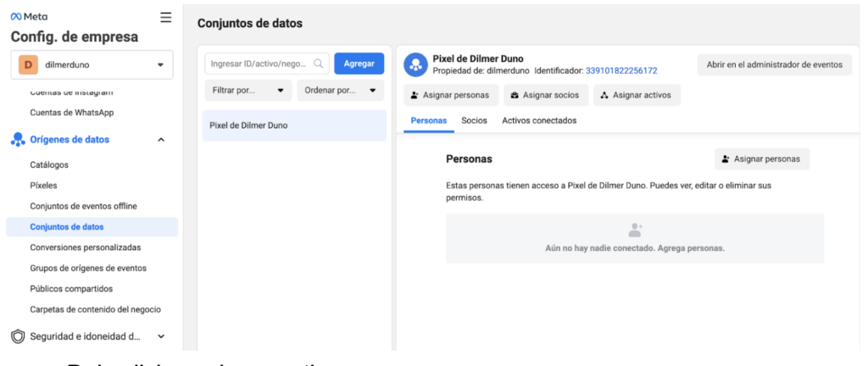This screenshot has width=868, height=366.
Task: Collapse the Orígenes de datos section
Action: (x=161, y=140)
